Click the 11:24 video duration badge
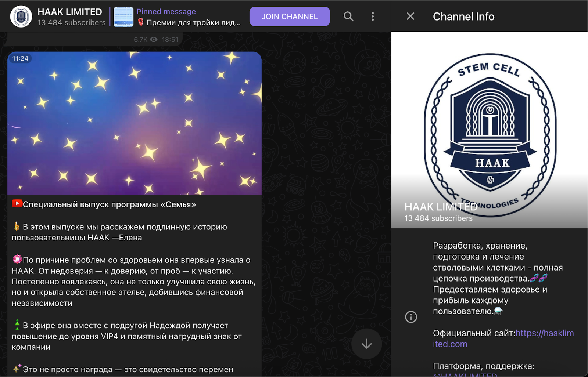This screenshot has width=588, height=377. [x=20, y=58]
